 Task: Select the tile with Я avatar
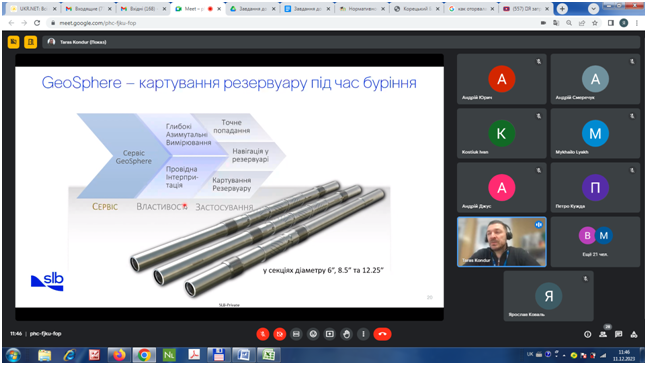[x=548, y=296]
